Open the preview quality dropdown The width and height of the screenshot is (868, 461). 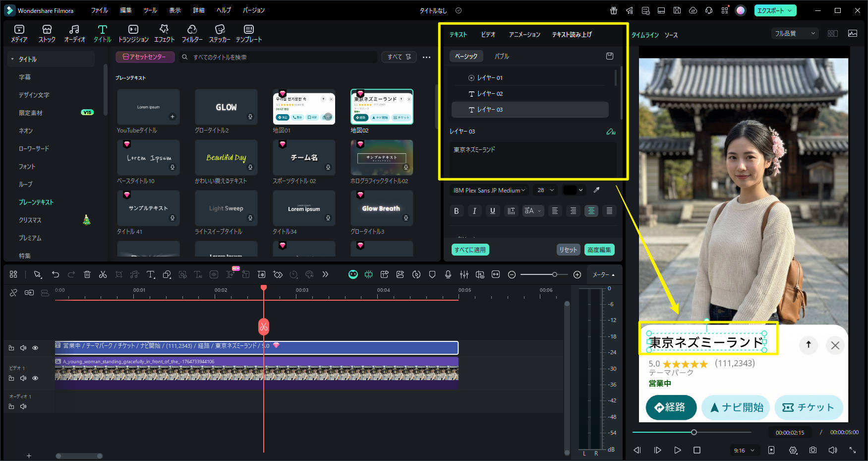795,33
